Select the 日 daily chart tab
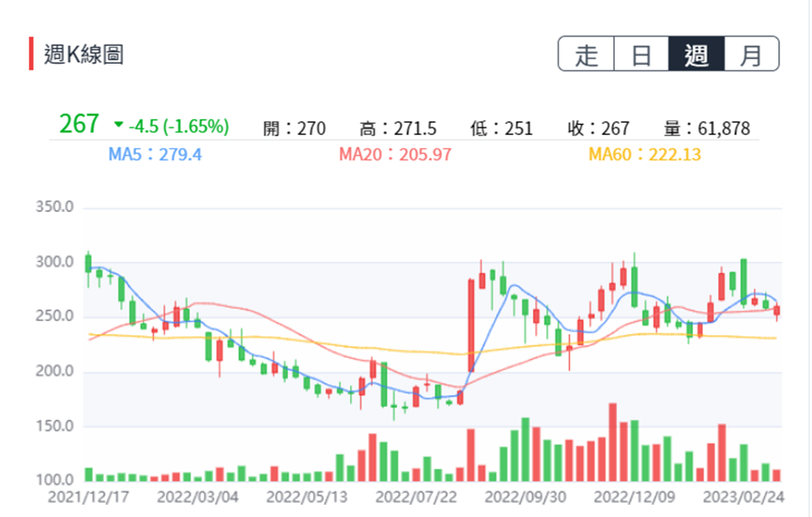The height and width of the screenshot is (517, 812). [641, 54]
